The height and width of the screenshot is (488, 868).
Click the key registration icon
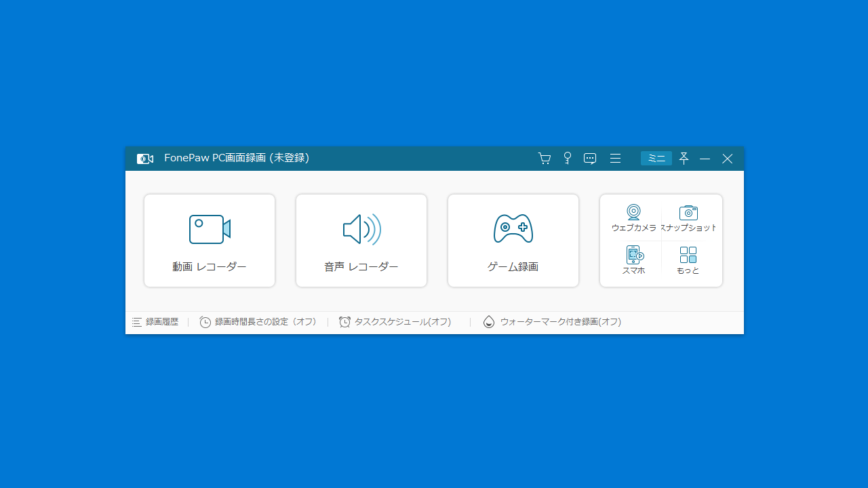568,159
